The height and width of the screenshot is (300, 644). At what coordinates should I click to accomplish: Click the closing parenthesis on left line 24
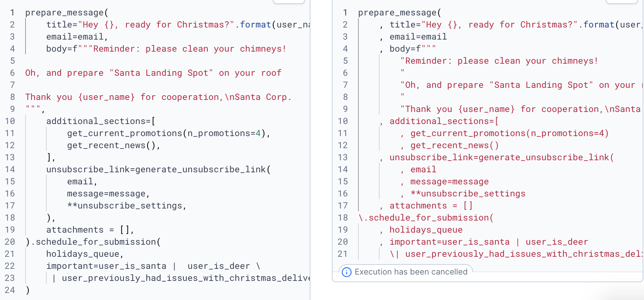pyautogui.click(x=28, y=290)
